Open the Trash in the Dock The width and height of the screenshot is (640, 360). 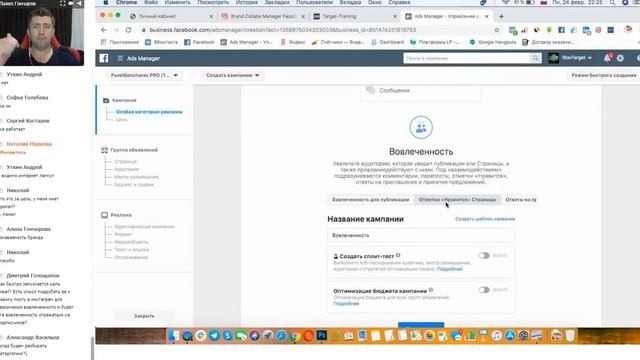(570, 336)
